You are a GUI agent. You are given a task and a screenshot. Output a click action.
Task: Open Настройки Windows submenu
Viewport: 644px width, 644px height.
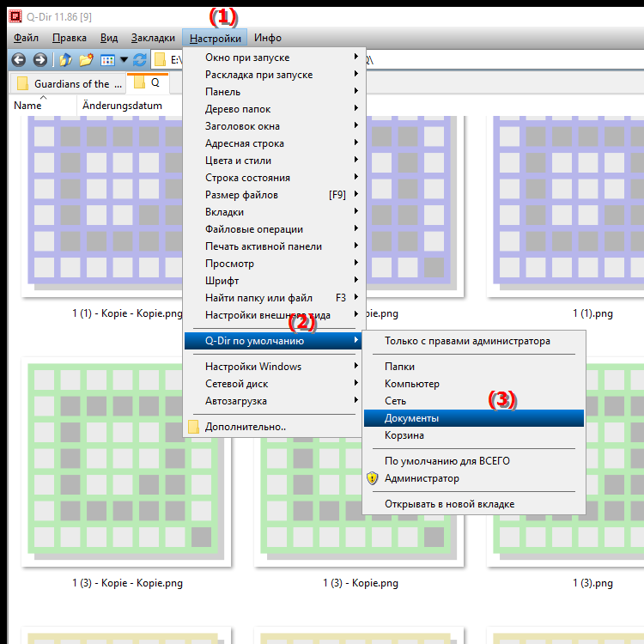pos(273,367)
